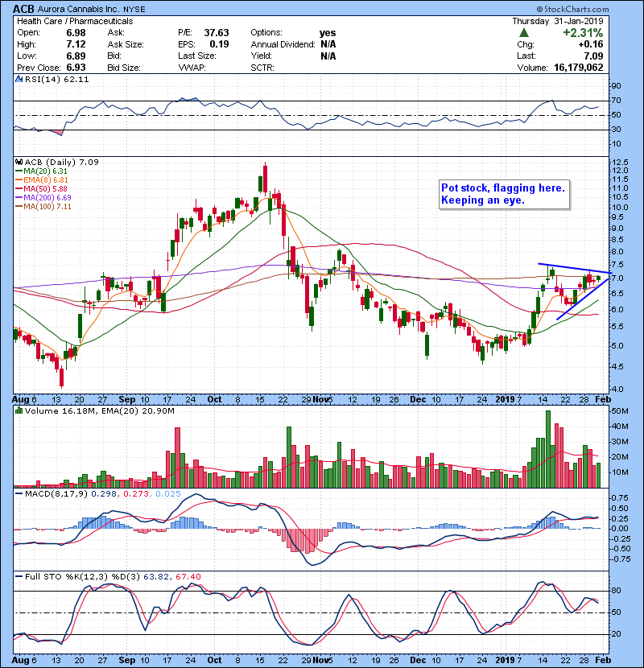The height and width of the screenshot is (668, 644).
Task: Click the green up-triangle next to +2.31%
Action: [524, 32]
